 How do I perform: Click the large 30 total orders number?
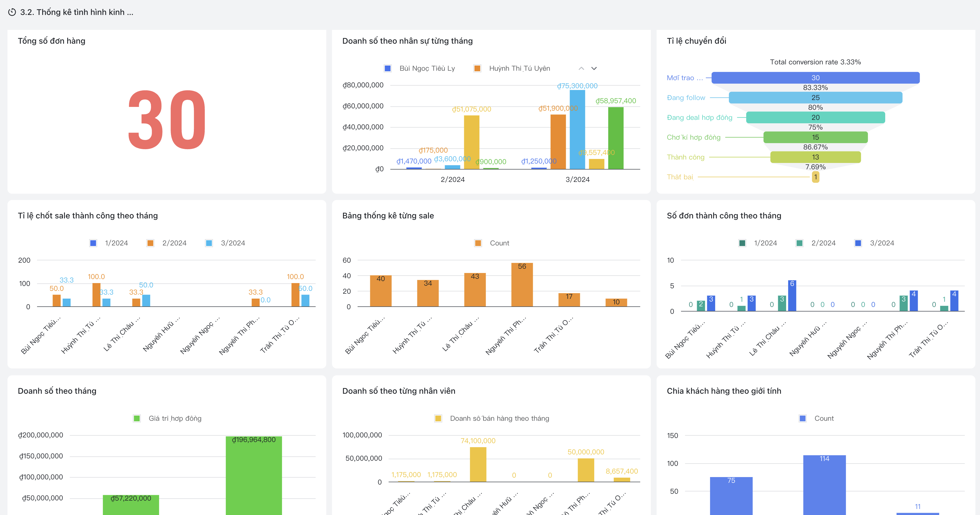tap(167, 120)
